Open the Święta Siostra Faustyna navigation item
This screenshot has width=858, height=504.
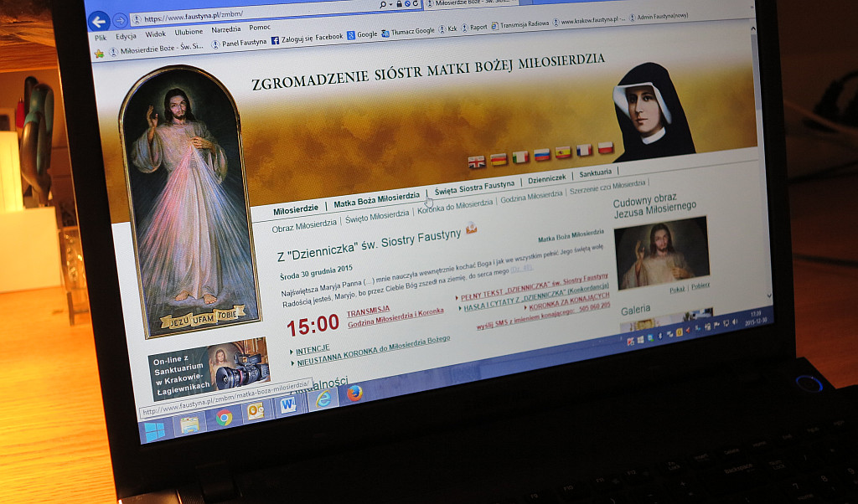pyautogui.click(x=474, y=188)
